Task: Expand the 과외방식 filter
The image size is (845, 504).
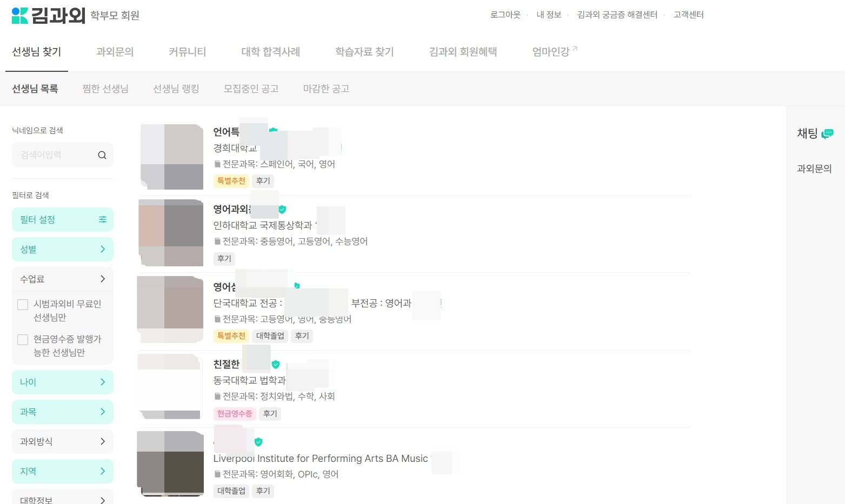Action: pyautogui.click(x=63, y=441)
